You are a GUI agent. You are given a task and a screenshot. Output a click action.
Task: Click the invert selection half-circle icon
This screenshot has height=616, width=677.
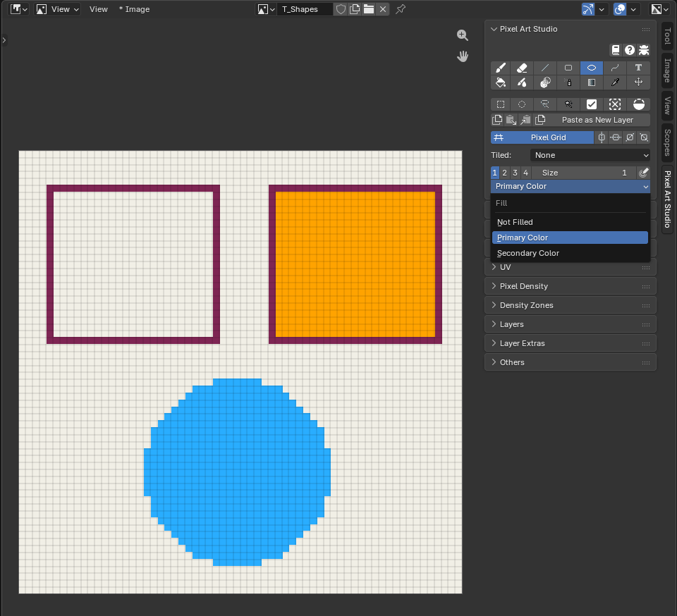click(639, 104)
